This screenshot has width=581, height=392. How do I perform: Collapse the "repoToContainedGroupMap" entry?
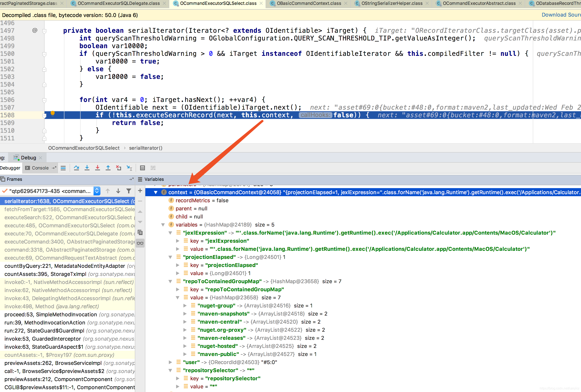pyautogui.click(x=170, y=281)
